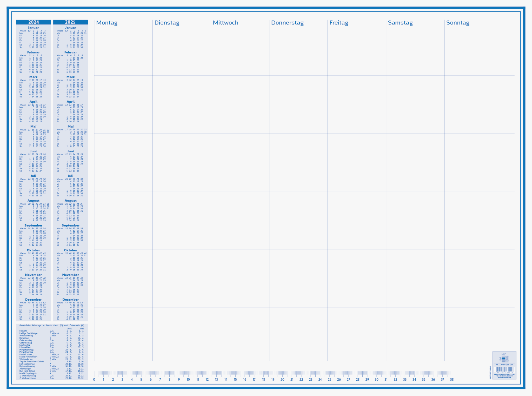Image resolution: width=532 pixels, height=396 pixels.
Task: Click the Sonntag column heading
Action: click(458, 23)
